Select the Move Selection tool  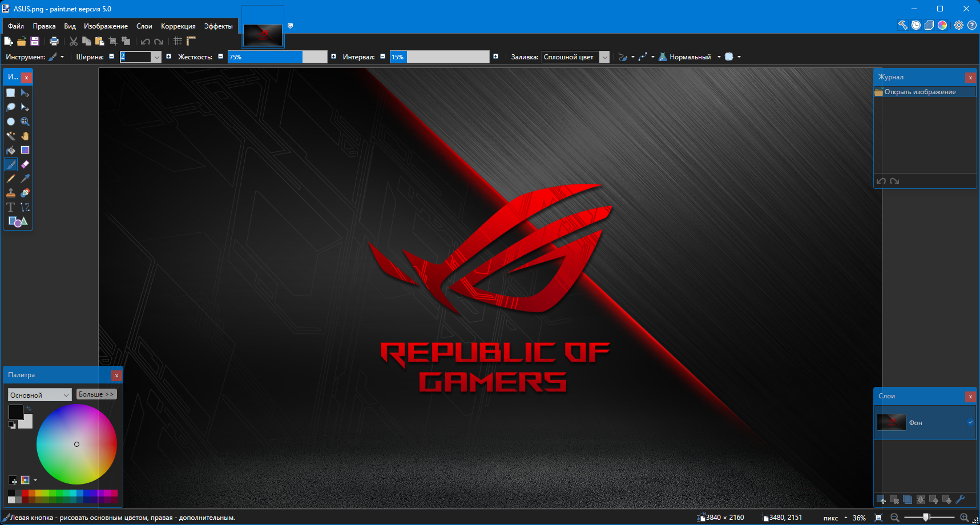click(25, 107)
